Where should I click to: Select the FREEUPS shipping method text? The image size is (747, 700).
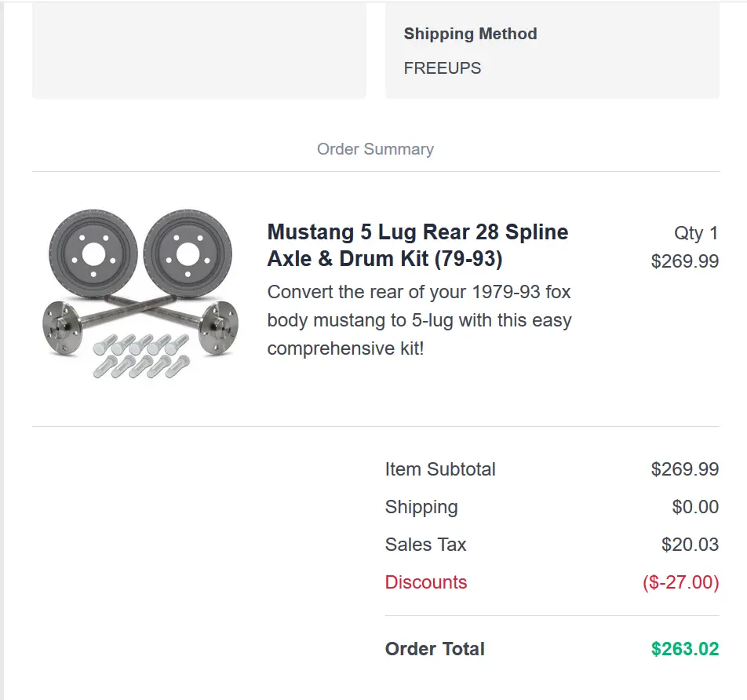(x=442, y=68)
